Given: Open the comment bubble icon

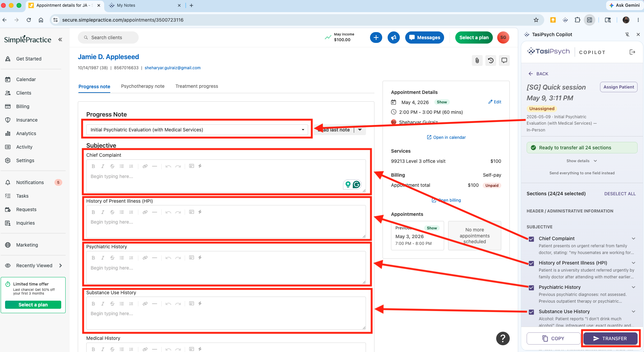Looking at the screenshot, I should [x=504, y=60].
